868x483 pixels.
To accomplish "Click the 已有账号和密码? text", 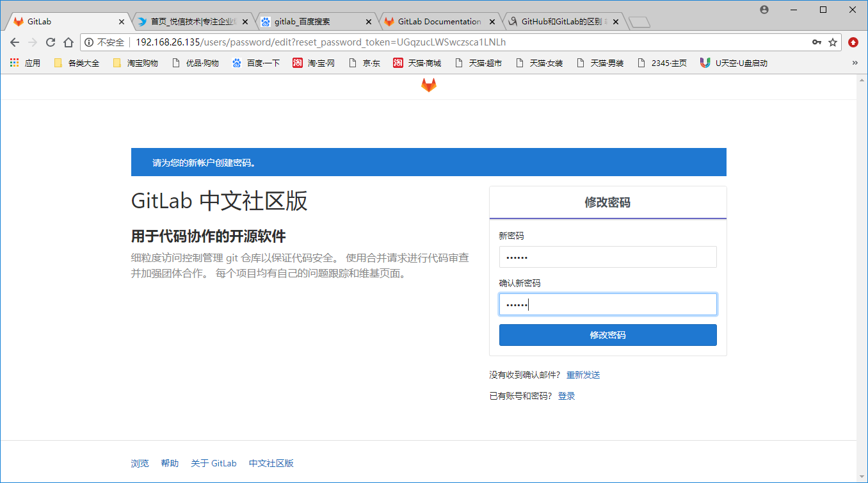I will point(520,396).
